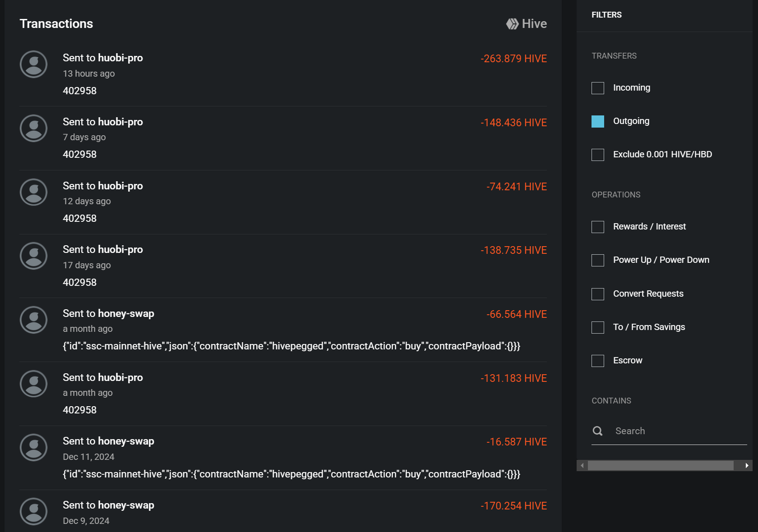Check the Rewards / Interest filter
The width and height of the screenshot is (758, 532).
pyautogui.click(x=598, y=227)
